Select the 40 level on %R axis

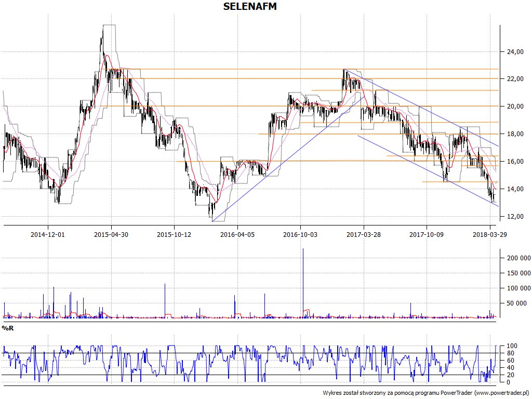click(511, 368)
